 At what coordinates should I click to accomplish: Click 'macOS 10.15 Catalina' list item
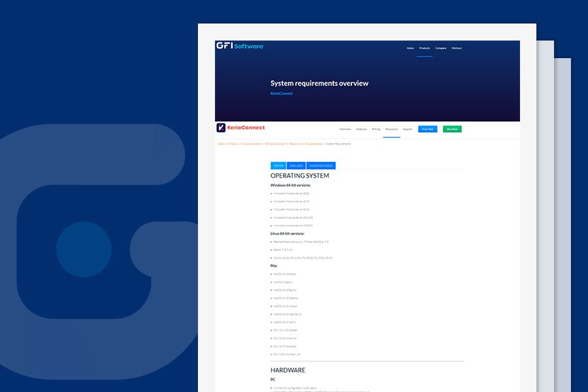click(286, 298)
